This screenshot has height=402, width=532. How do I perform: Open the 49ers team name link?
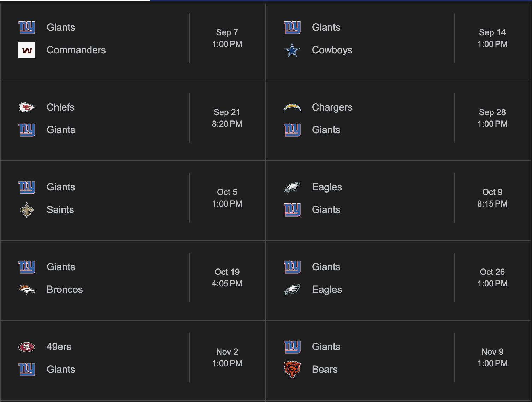59,347
